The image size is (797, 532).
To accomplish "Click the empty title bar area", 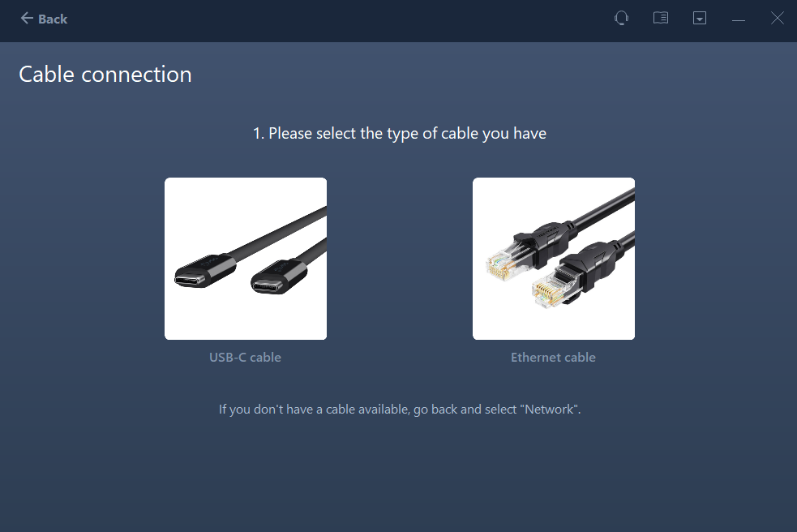I will click(x=324, y=19).
